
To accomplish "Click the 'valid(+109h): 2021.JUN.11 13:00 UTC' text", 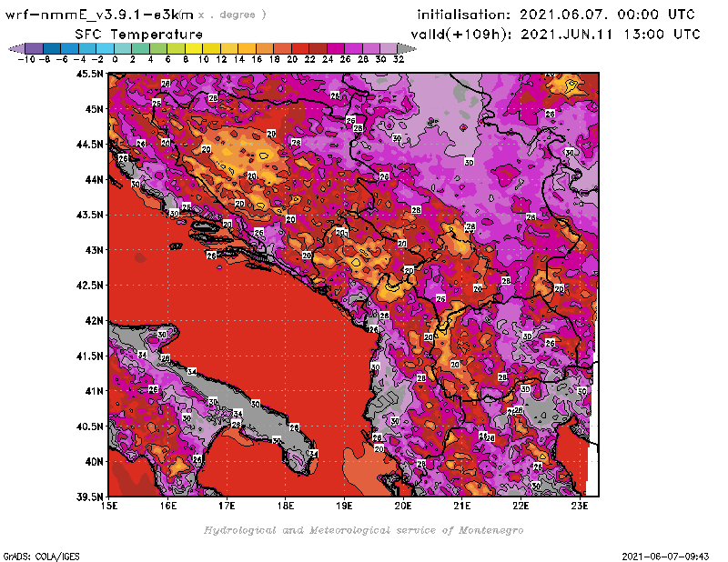I will point(555,35).
